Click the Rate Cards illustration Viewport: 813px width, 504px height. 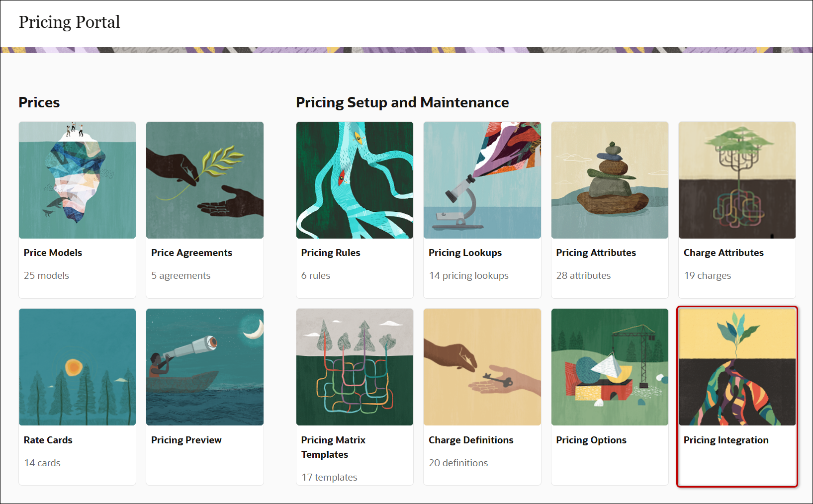77,367
